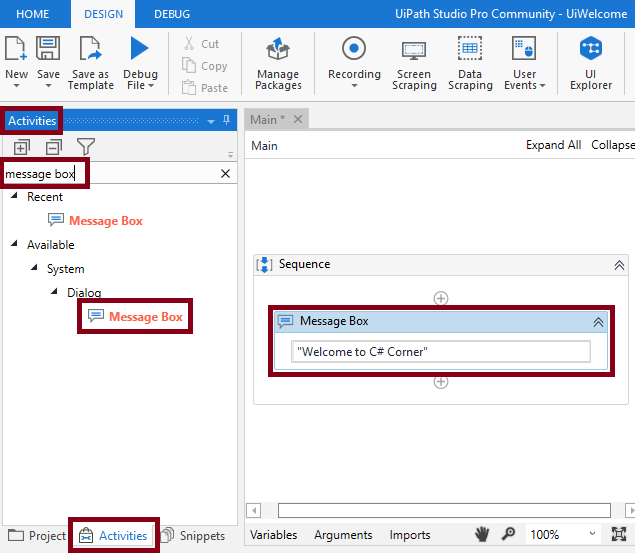635x553 pixels.
Task: Edit the Welcome to C# Corner text field
Action: pyautogui.click(x=441, y=351)
